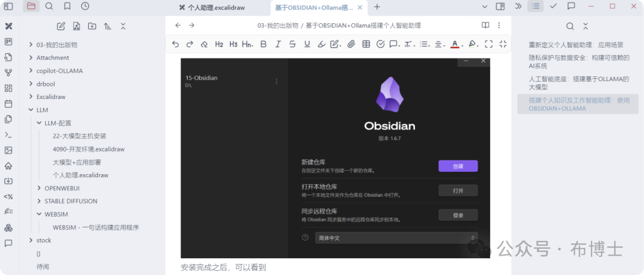This screenshot has height=275, width=644.
Task: Toggle checkbox task status
Action: (x=380, y=44)
